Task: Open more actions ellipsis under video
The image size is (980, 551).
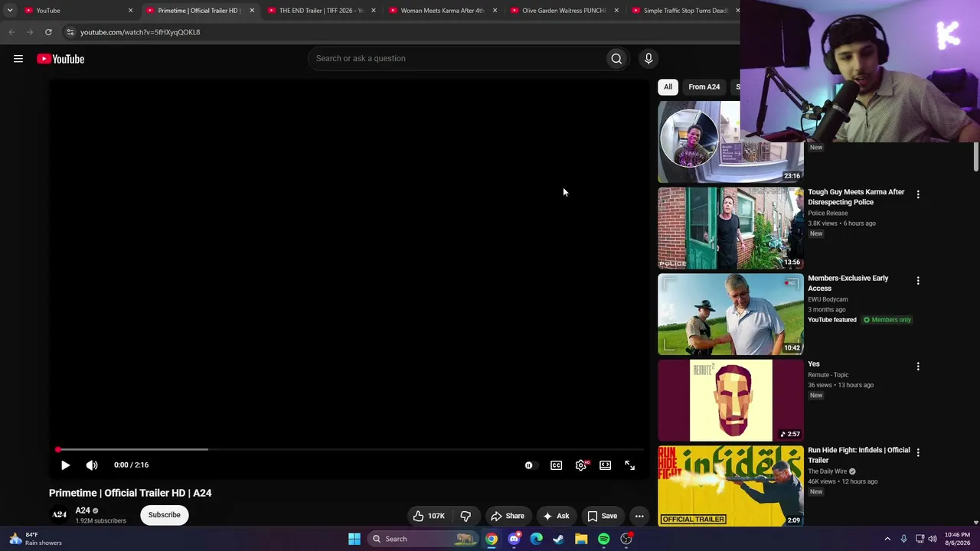Action: pyautogui.click(x=639, y=516)
